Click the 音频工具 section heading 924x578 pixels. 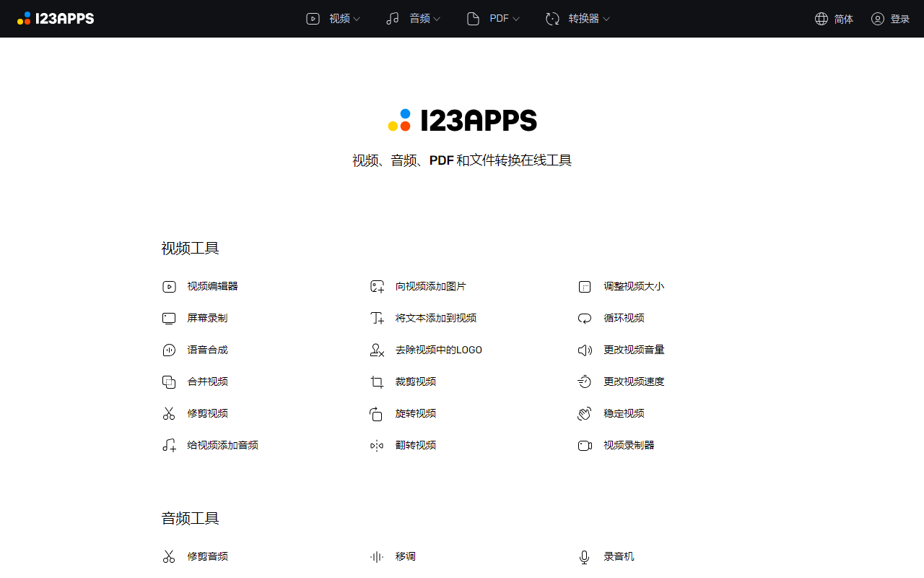(x=191, y=519)
